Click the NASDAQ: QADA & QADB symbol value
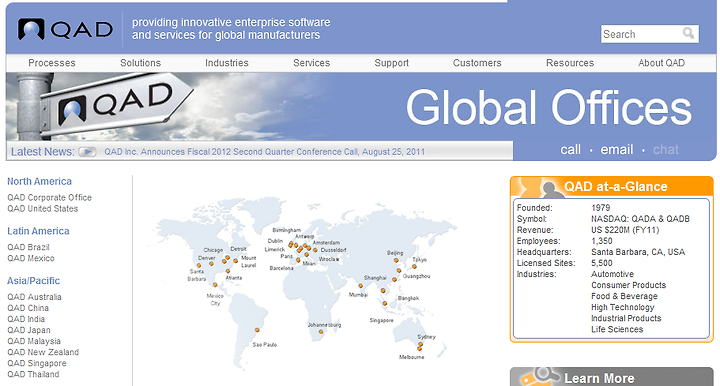Screen dimensions: 720x386 (x=640, y=219)
